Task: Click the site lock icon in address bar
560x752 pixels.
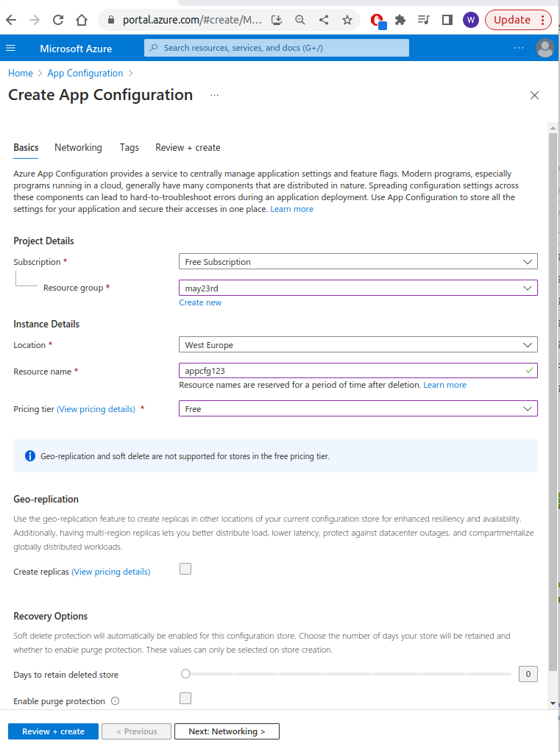Action: click(x=111, y=20)
